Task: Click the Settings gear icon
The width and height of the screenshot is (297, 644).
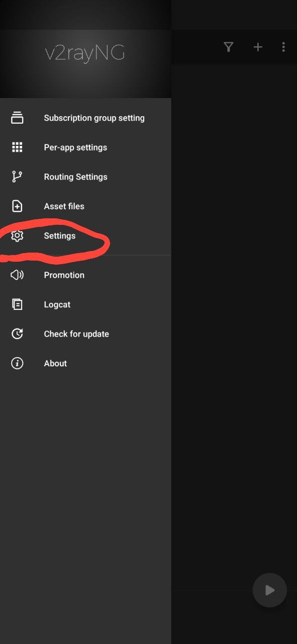Action: pos(17,235)
